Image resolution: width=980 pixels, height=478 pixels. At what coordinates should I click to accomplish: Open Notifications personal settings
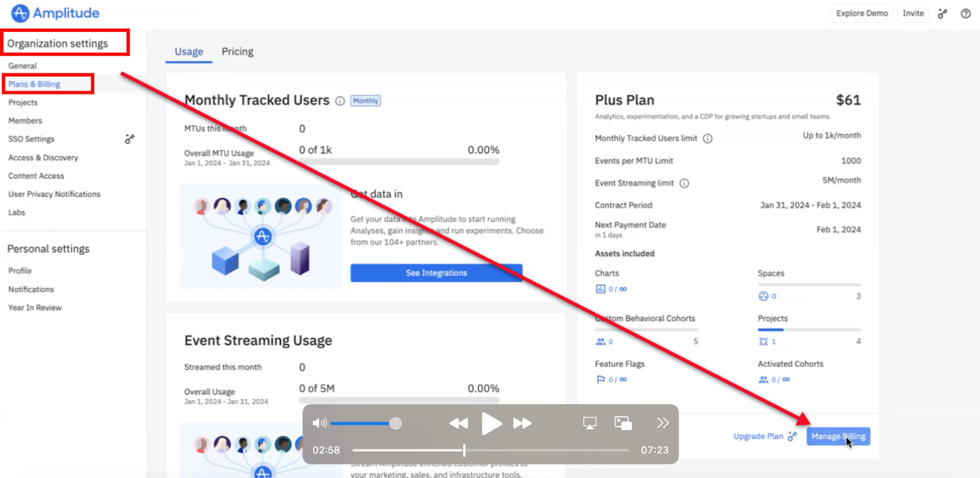pyautogui.click(x=31, y=289)
